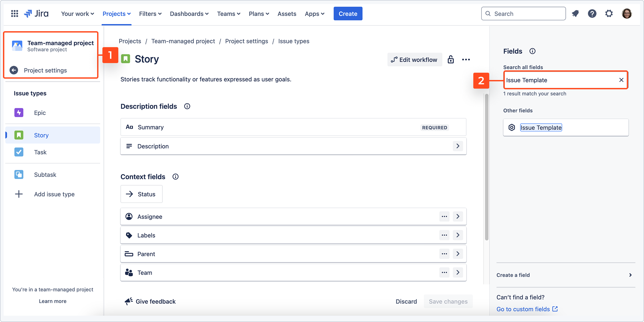Click the lock icon next to Edit workflow

451,59
